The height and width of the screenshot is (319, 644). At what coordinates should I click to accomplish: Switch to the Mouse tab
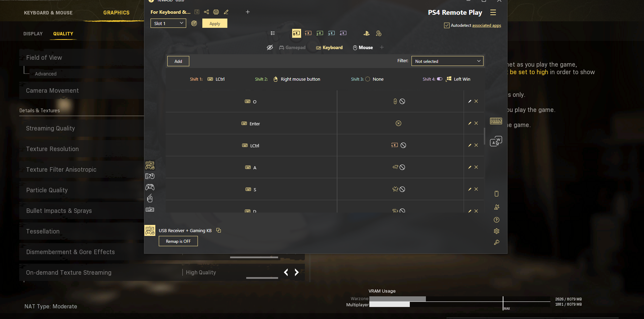click(363, 48)
